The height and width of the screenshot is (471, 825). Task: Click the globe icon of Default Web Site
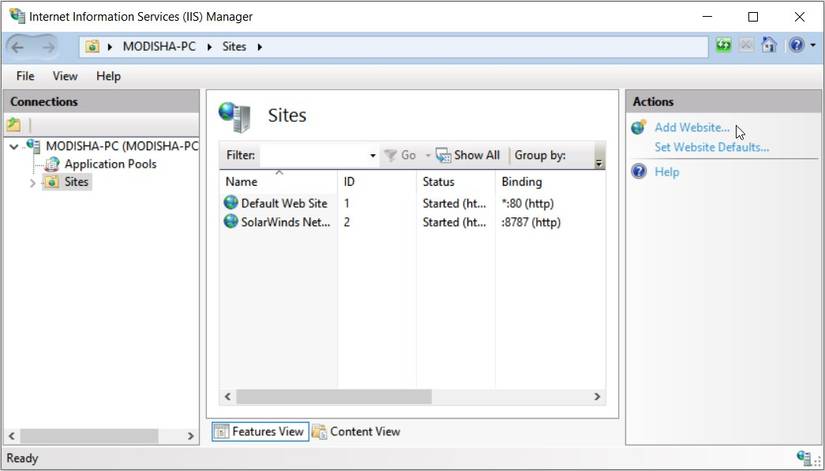click(x=231, y=203)
